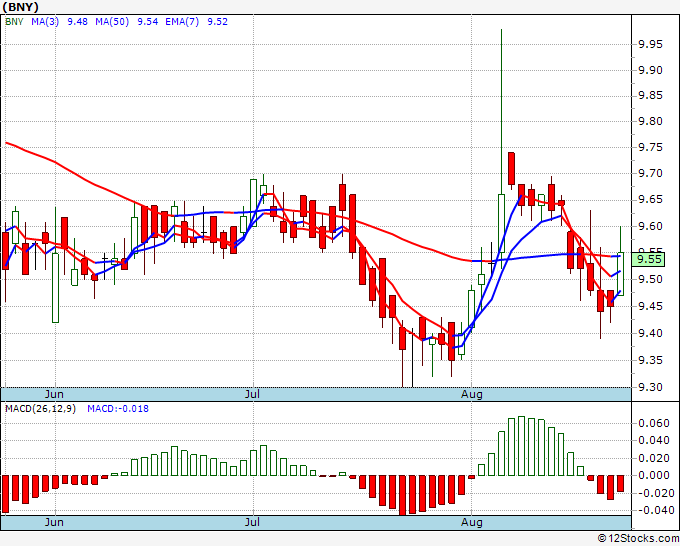Click Jul on the price chart axis

pyautogui.click(x=252, y=394)
